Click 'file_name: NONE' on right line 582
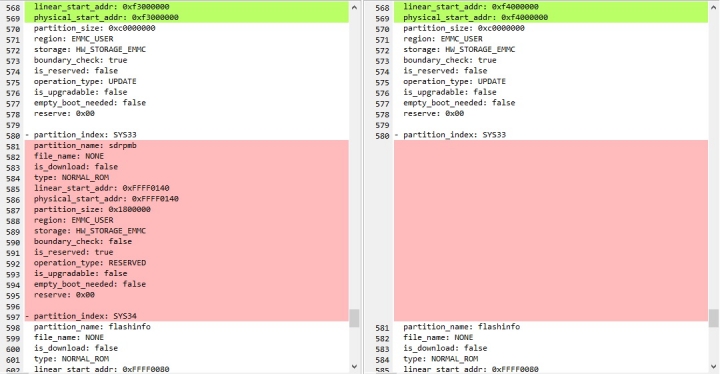Viewport: 720px width, 374px height. pos(438,337)
